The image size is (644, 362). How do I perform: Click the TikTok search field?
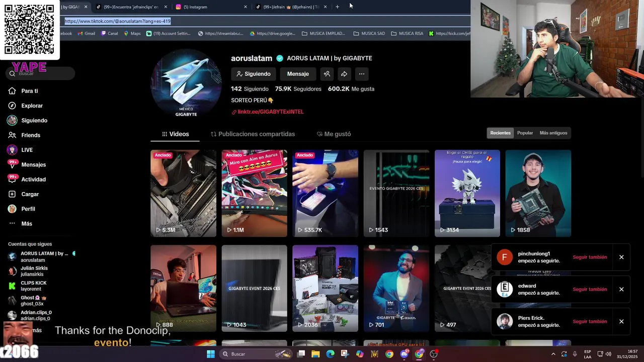pos(41,73)
